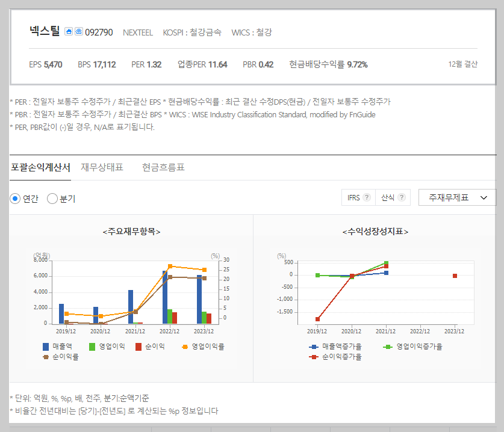Open the 주재무제표 dropdown
504x432 pixels.
(457, 197)
